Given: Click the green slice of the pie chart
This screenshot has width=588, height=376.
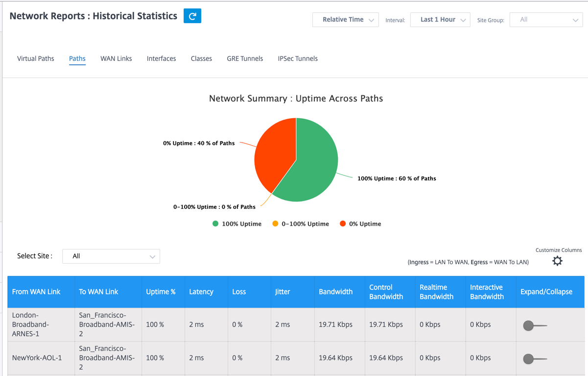Looking at the screenshot, I should click(313, 167).
